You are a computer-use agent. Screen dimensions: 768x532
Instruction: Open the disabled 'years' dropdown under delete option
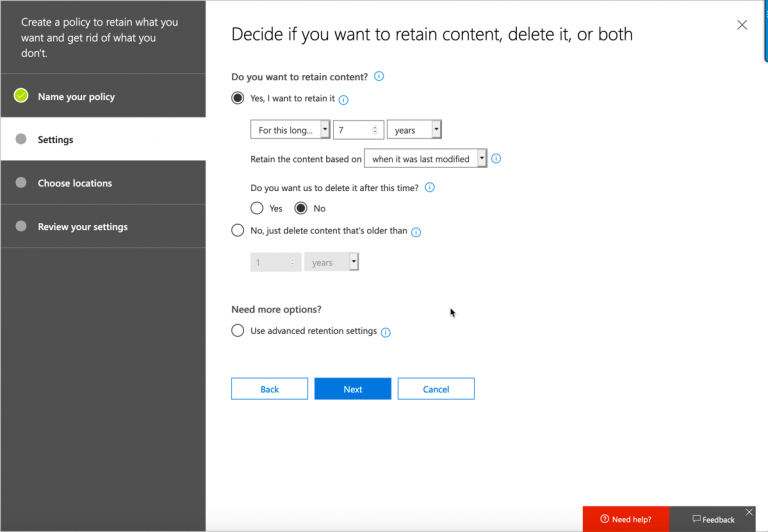point(332,262)
